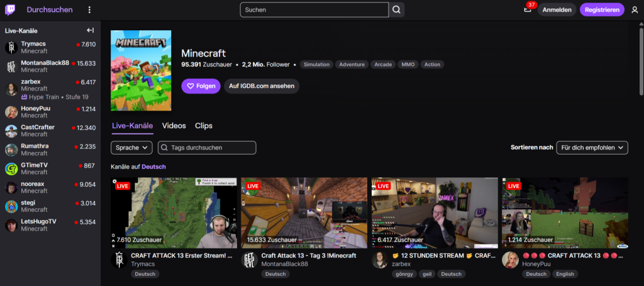This screenshot has width=644, height=286.
Task: Open the notifications inbox with 37 badge
Action: 528,9
